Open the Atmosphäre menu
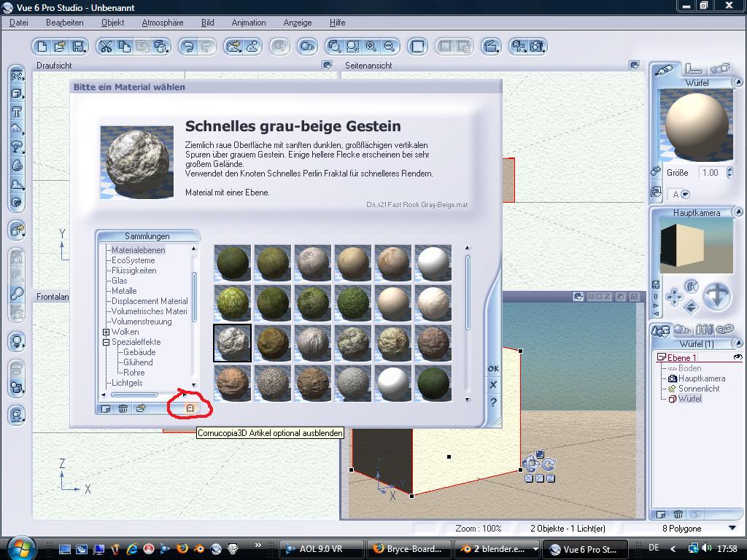The image size is (747, 560). pyautogui.click(x=163, y=23)
